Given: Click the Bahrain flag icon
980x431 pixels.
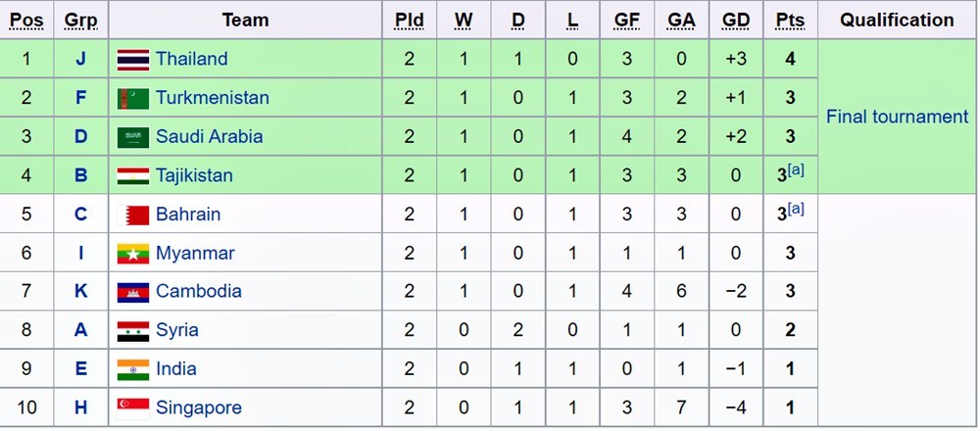Looking at the screenshot, I should point(132,215).
